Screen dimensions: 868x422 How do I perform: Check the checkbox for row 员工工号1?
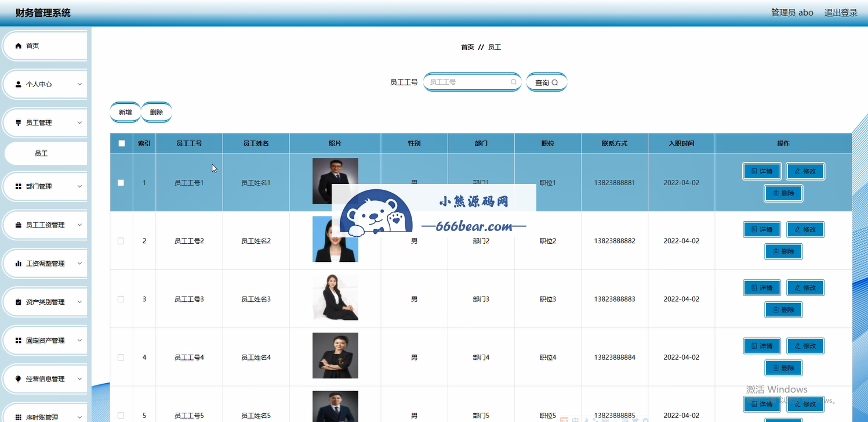pos(121,182)
